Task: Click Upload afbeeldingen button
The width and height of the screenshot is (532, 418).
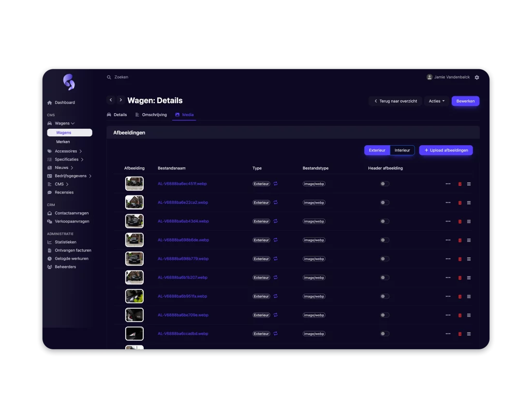Action: (x=446, y=150)
